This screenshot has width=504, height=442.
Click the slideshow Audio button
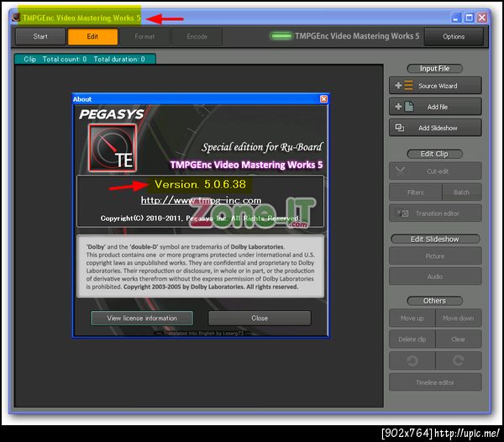435,276
